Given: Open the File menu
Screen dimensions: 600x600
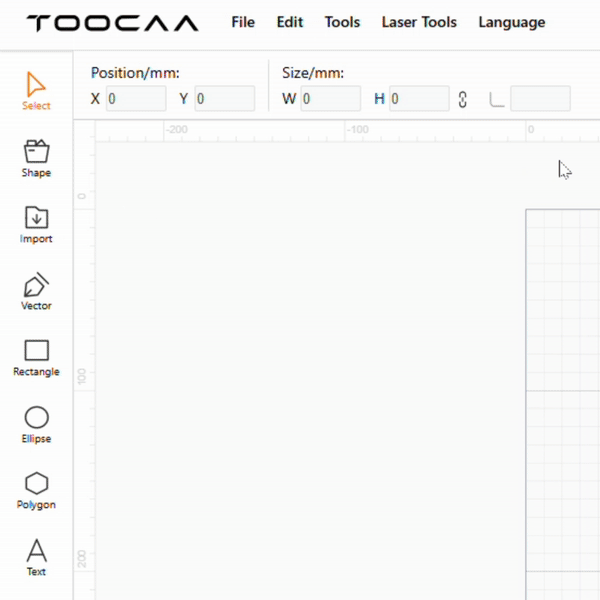Looking at the screenshot, I should (243, 22).
